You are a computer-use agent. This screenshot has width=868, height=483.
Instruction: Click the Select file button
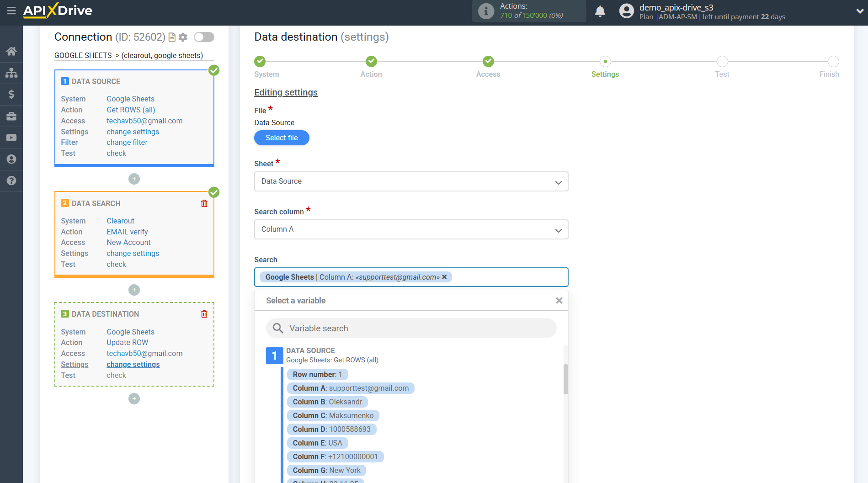[282, 138]
